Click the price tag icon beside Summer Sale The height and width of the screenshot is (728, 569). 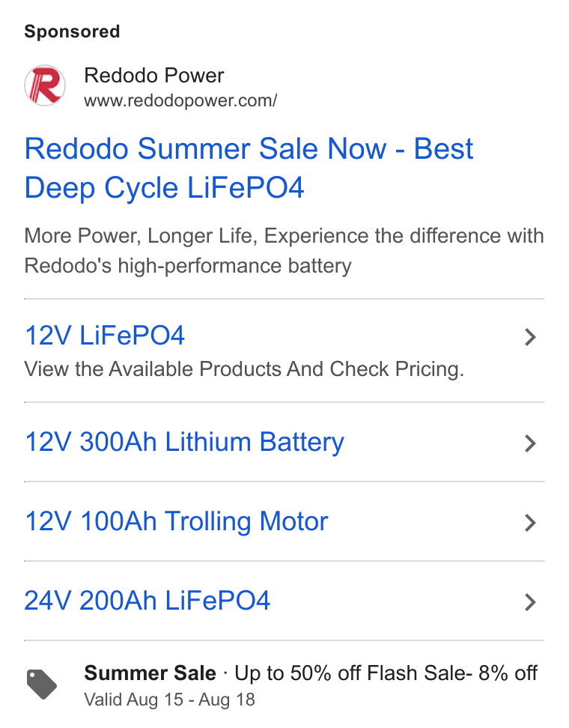click(x=41, y=685)
